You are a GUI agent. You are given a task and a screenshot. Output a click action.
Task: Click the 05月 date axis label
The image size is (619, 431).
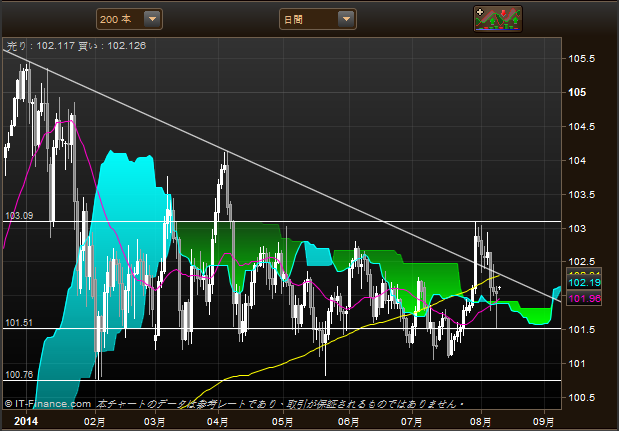283,422
